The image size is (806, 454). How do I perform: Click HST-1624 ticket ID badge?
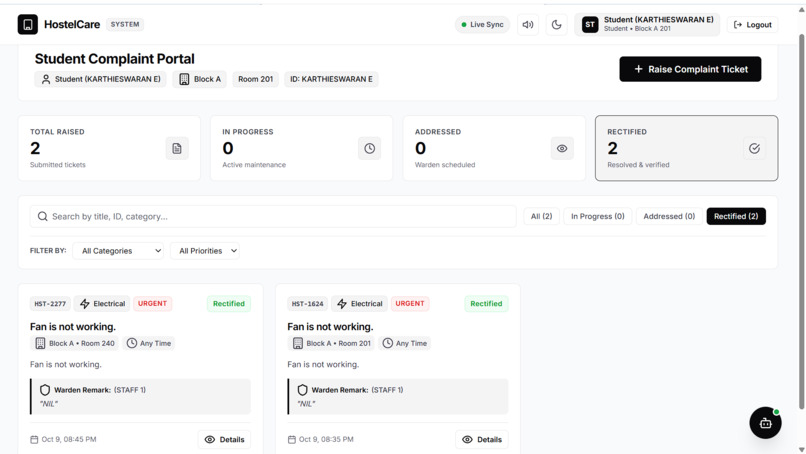[307, 304]
